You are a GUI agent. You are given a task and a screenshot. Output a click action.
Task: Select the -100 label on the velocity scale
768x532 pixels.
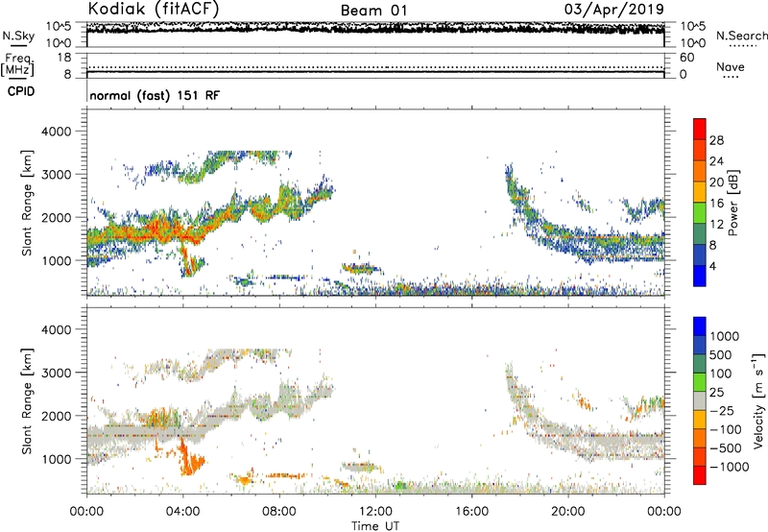pos(726,429)
